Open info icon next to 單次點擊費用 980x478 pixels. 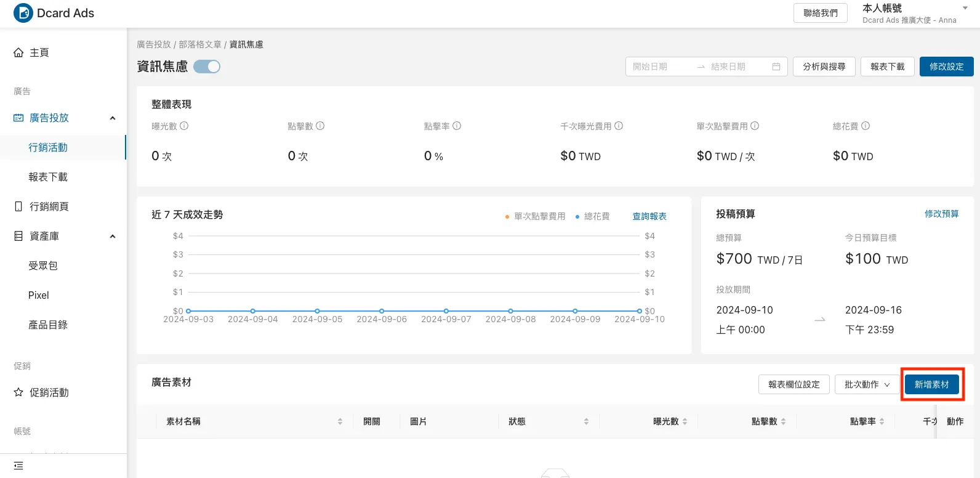[755, 126]
